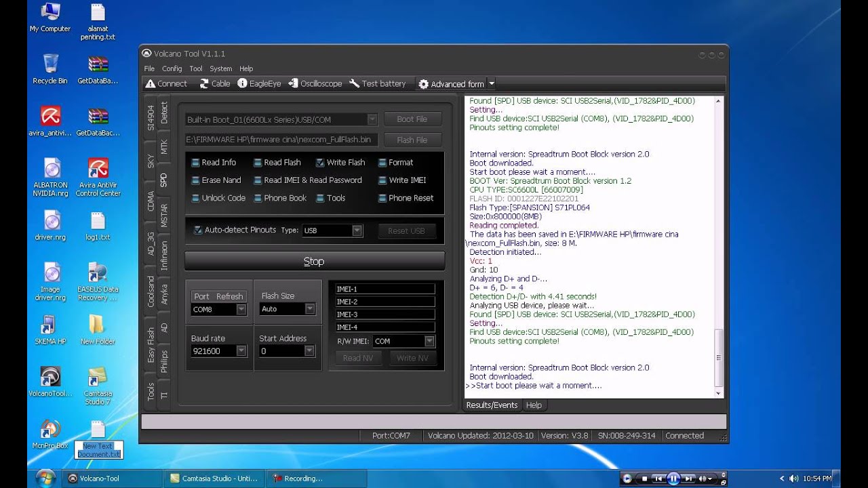Open the Advanced form gear button

point(451,84)
